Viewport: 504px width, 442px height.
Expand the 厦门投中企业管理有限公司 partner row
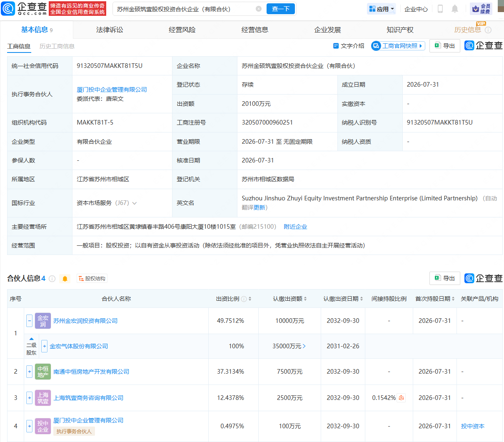[x=29, y=426]
